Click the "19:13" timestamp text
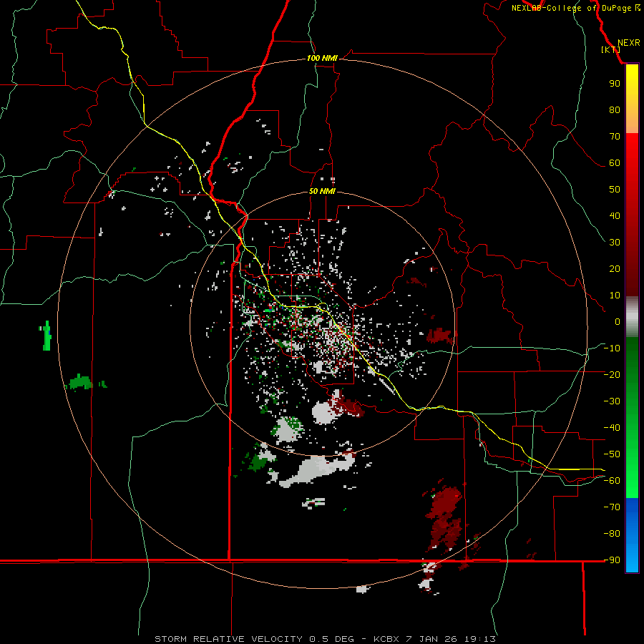The width and height of the screenshot is (644, 644). (479, 639)
